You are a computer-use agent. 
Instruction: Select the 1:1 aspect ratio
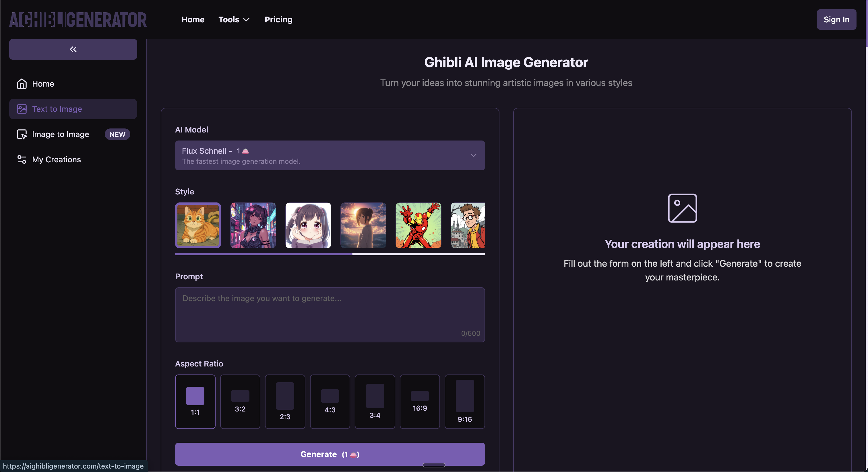[195, 401]
